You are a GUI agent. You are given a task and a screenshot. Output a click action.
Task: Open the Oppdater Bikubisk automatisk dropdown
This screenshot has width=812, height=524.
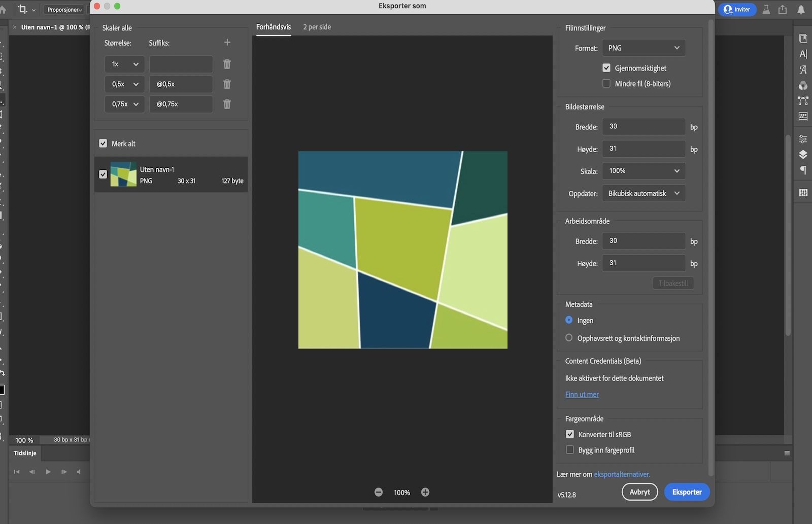(x=644, y=193)
